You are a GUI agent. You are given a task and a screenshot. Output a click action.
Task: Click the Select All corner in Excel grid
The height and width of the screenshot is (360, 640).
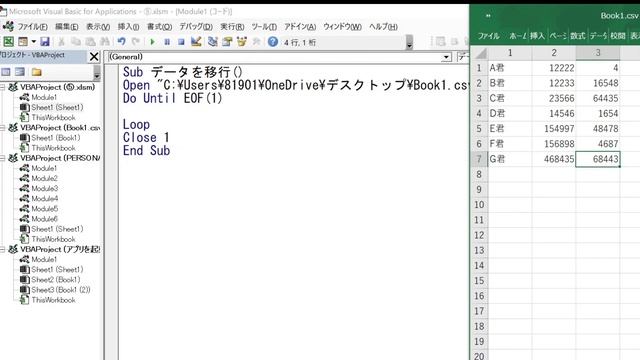click(480, 53)
